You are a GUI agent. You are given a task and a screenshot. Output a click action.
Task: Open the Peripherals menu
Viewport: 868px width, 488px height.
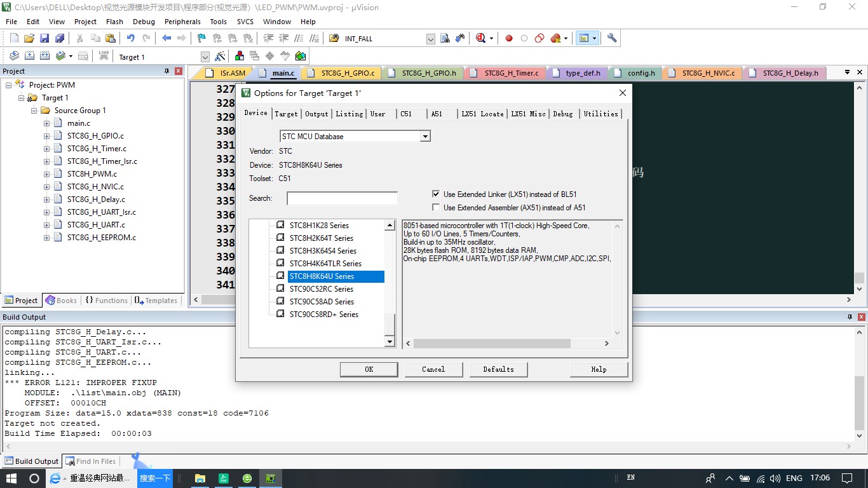click(182, 22)
